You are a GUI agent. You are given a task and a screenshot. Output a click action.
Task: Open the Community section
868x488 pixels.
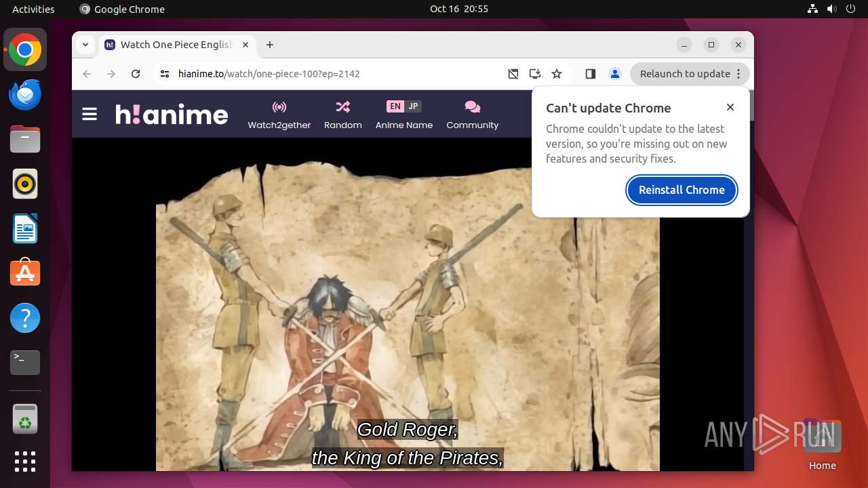(473, 115)
